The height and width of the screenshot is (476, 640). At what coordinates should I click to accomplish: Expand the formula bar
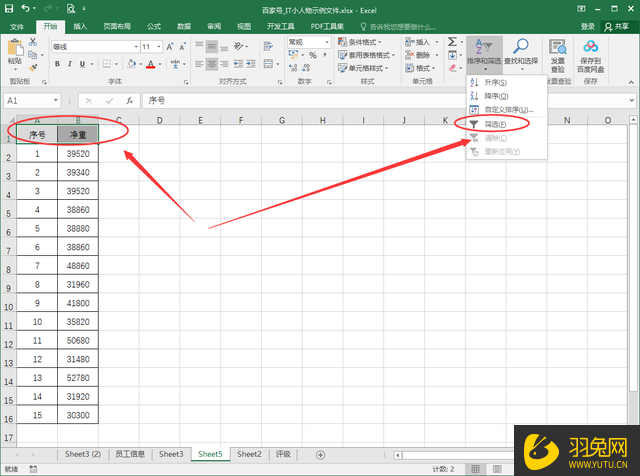click(x=631, y=100)
